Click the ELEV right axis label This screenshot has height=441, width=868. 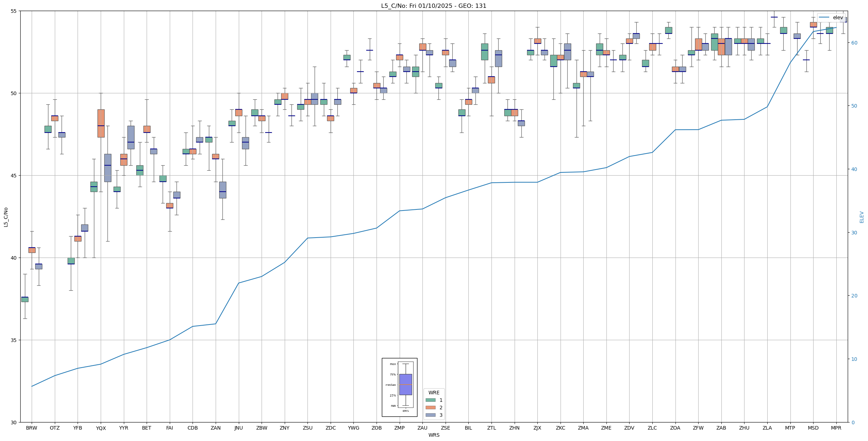[862, 217]
